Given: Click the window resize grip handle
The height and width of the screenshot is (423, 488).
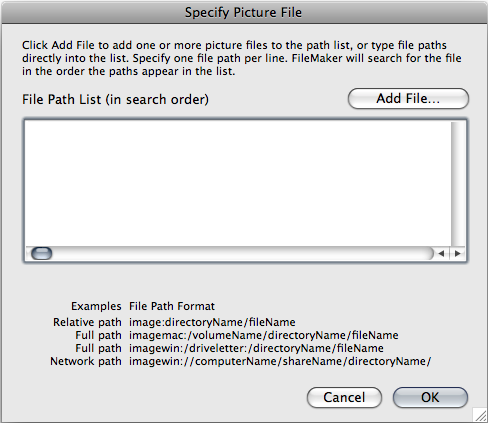Looking at the screenshot, I should pos(480,415).
